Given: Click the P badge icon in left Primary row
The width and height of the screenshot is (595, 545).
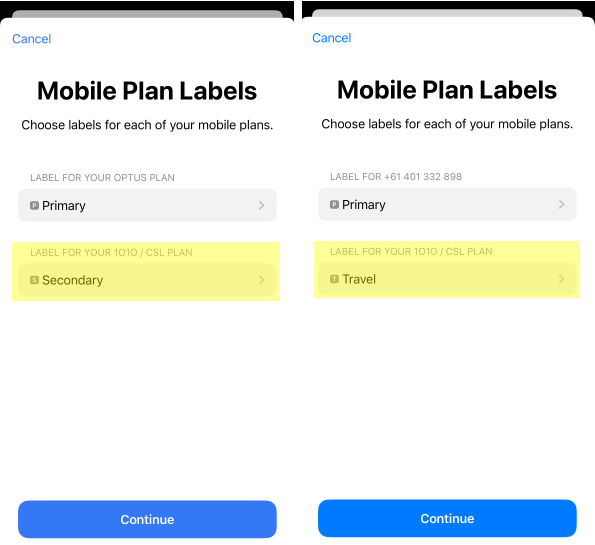Looking at the screenshot, I should click(34, 206).
